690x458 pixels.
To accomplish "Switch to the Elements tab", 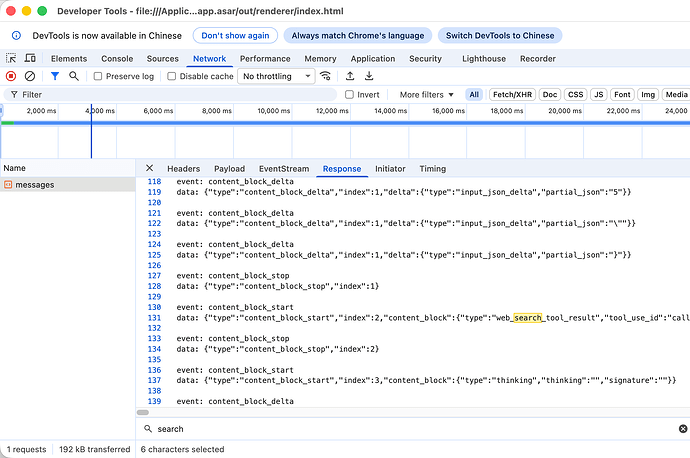I will 69,59.
